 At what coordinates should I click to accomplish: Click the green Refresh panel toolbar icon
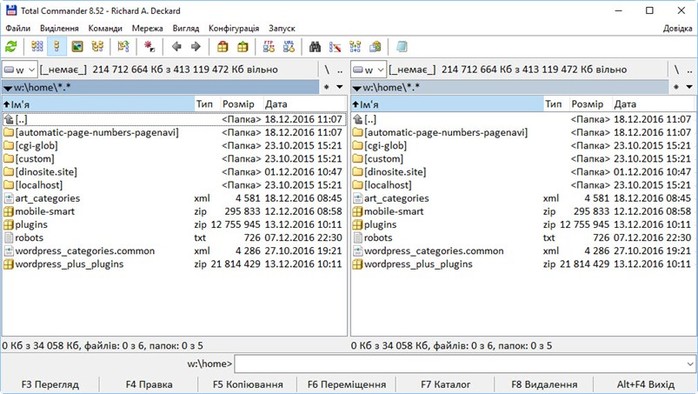tap(11, 46)
